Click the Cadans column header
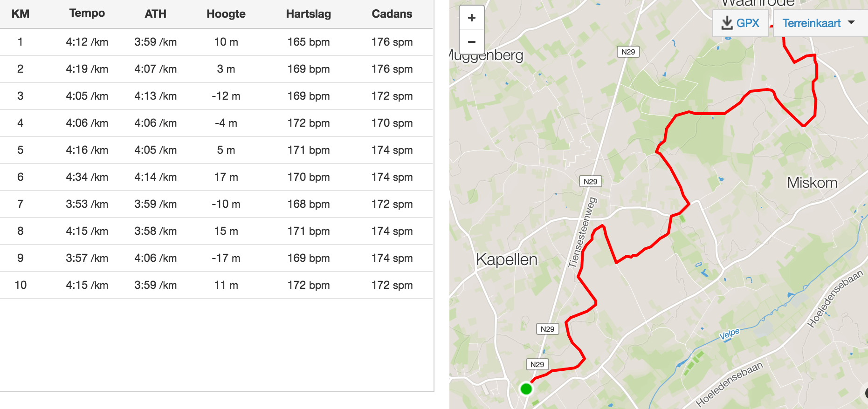The image size is (868, 409). pyautogui.click(x=392, y=14)
